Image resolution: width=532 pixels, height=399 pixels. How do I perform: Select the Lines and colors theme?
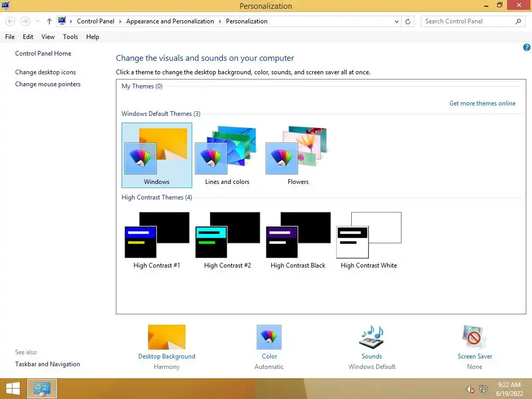228,155
